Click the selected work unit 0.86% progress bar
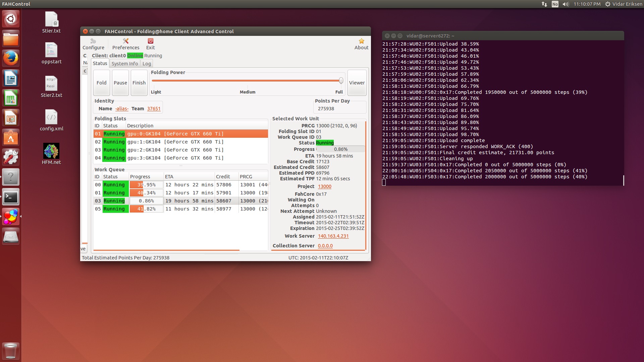 click(340, 149)
